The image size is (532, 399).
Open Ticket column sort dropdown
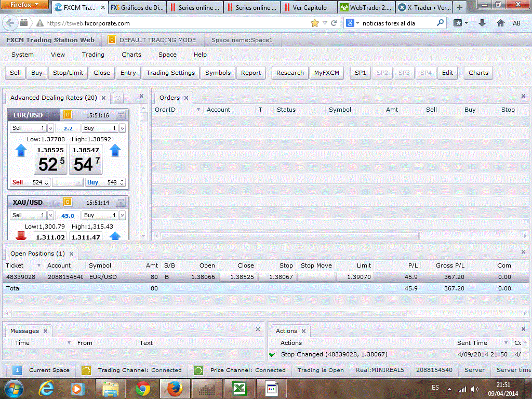coord(39,265)
